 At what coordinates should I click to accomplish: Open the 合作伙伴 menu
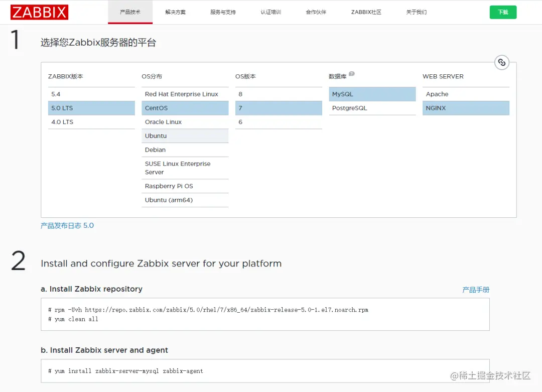pos(316,12)
